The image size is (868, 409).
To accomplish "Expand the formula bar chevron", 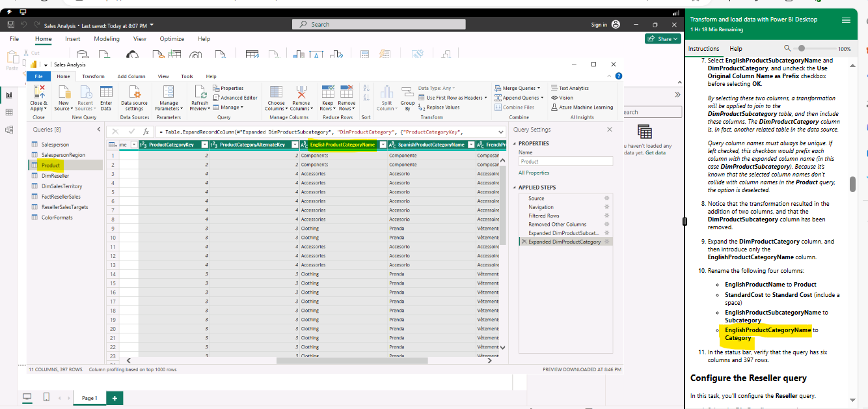I will (500, 131).
